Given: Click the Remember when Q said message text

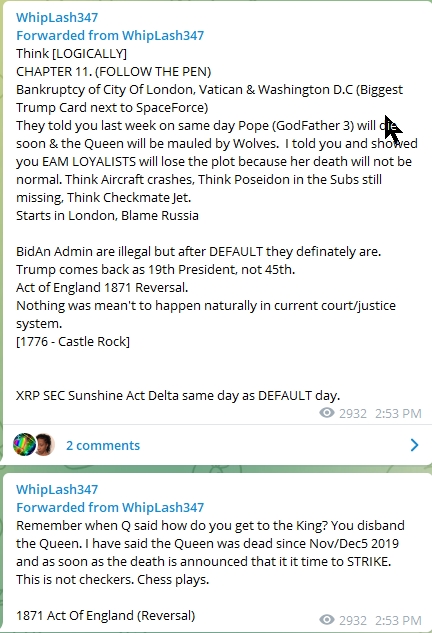Looking at the screenshot, I should click(210, 552).
